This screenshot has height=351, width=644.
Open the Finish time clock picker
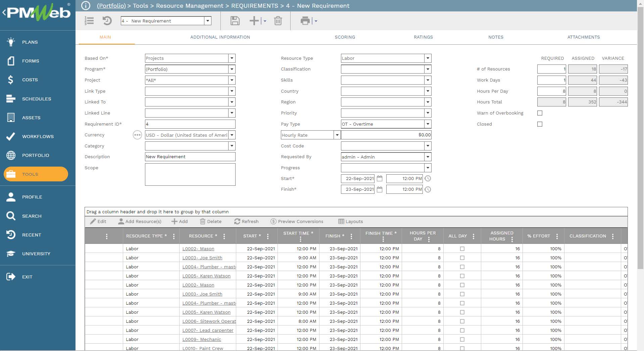pos(428,189)
